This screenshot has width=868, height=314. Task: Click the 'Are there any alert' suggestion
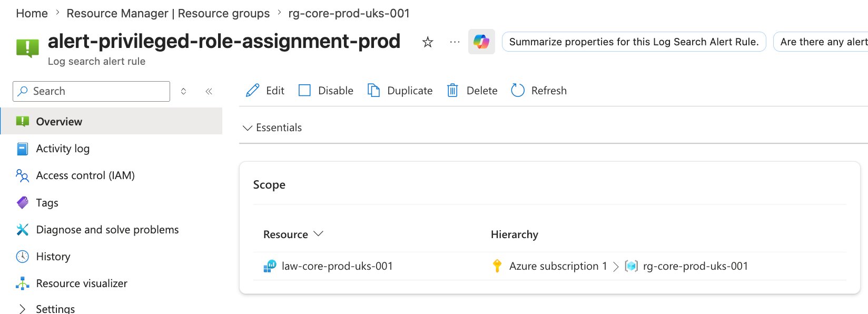pos(822,42)
